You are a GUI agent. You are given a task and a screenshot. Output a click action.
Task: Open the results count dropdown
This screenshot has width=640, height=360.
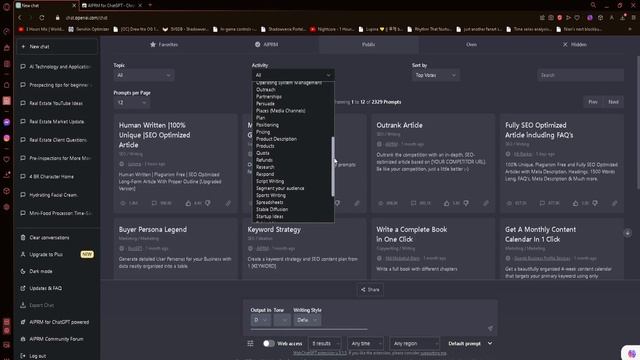click(324, 344)
